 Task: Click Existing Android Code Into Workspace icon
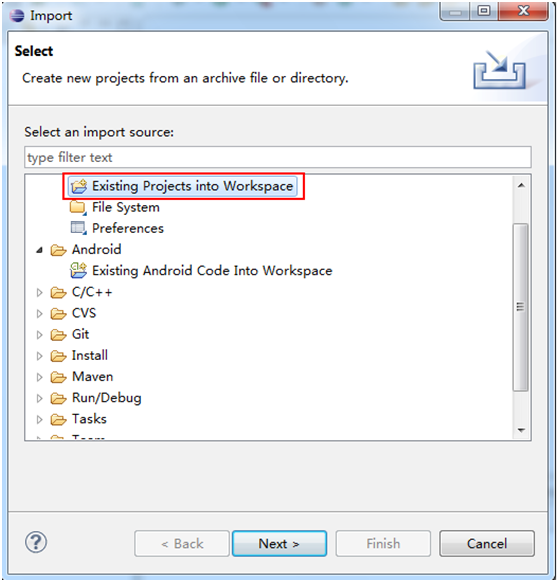(78, 271)
